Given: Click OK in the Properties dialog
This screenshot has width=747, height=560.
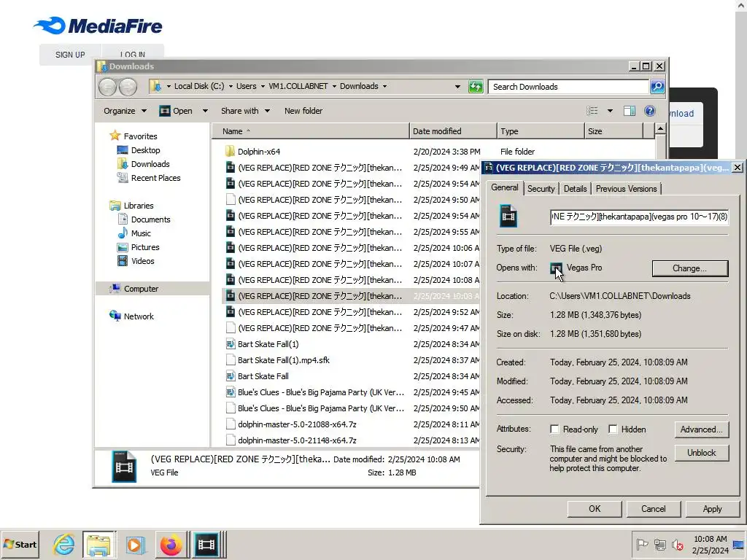Looking at the screenshot, I should (594, 508).
